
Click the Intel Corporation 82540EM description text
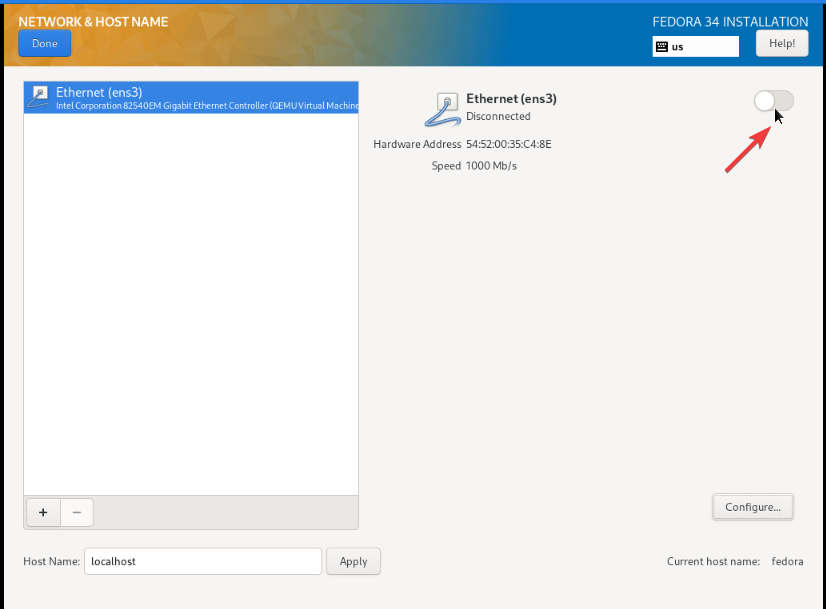click(207, 106)
